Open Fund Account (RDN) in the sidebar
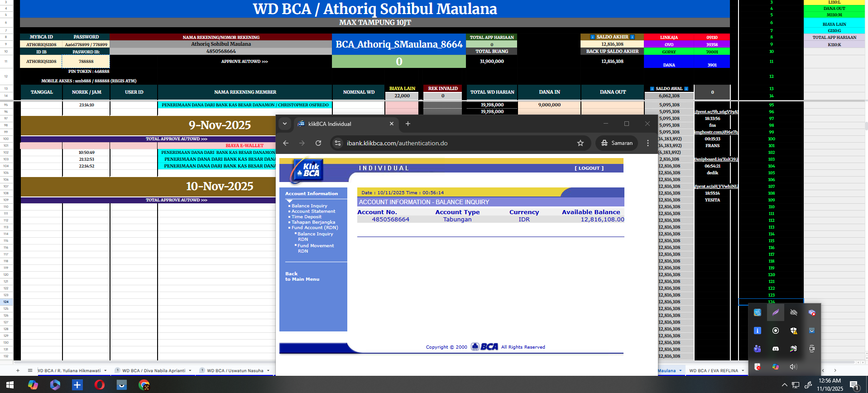Screen dimensions: 868x393 315,228
